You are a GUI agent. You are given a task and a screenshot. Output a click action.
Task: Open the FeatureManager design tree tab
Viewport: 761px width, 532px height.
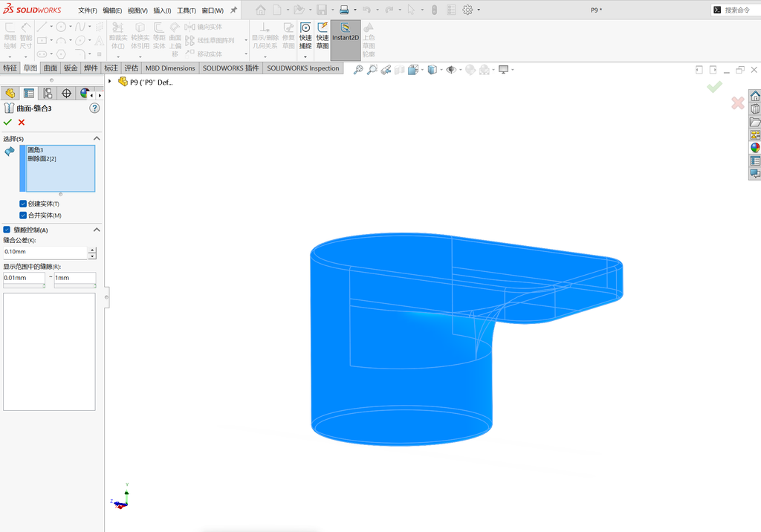click(x=10, y=93)
